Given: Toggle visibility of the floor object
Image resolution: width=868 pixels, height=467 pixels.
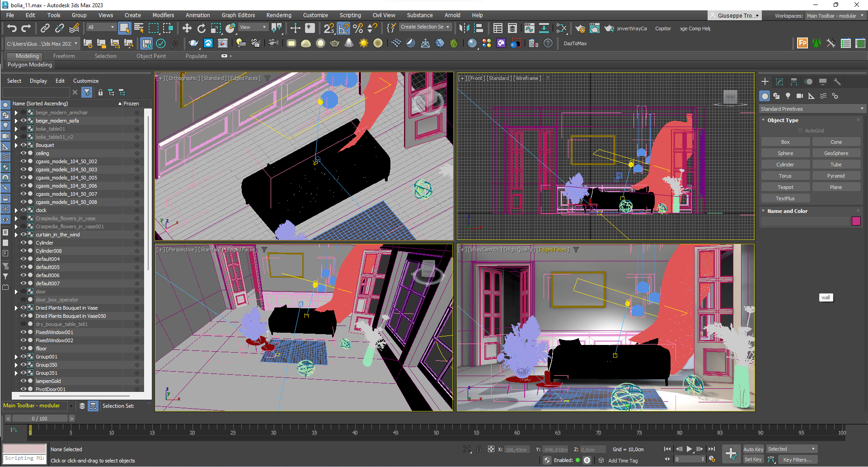Looking at the screenshot, I should click(23, 349).
